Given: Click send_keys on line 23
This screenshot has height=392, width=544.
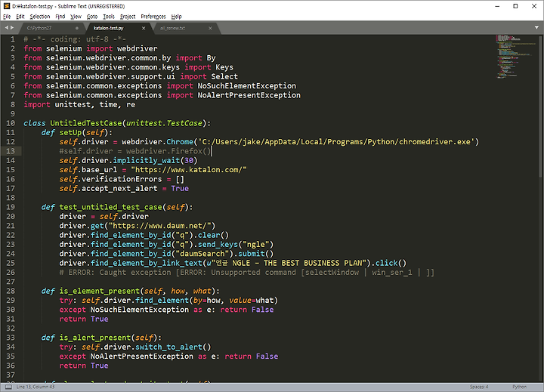Looking at the screenshot, I should tap(218, 245).
